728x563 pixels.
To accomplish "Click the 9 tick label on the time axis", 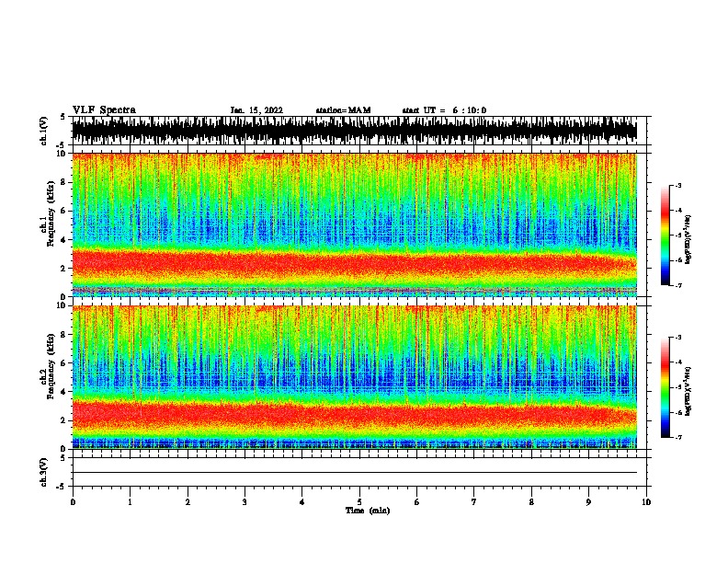I will pyautogui.click(x=588, y=501).
